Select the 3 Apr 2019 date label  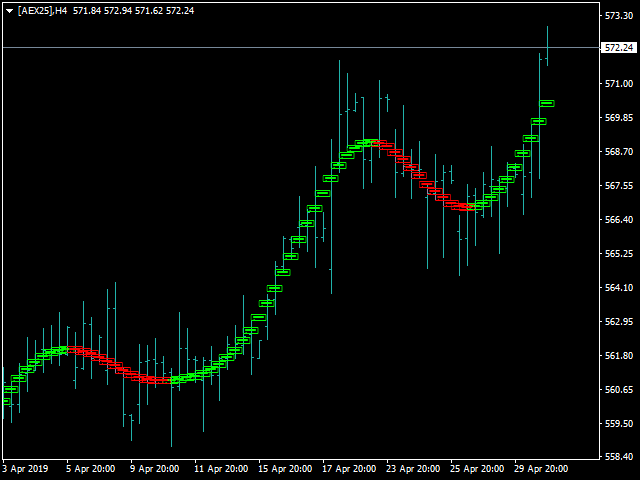(x=25, y=469)
